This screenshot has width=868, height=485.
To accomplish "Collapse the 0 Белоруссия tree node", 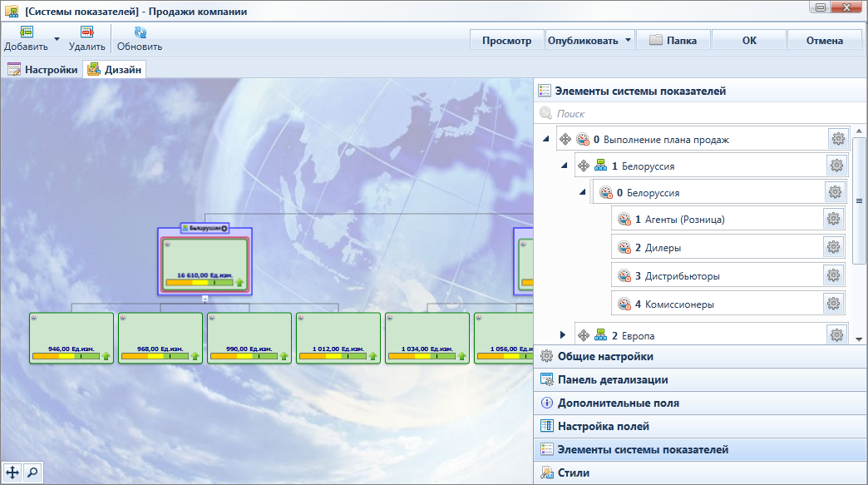I will [x=582, y=192].
